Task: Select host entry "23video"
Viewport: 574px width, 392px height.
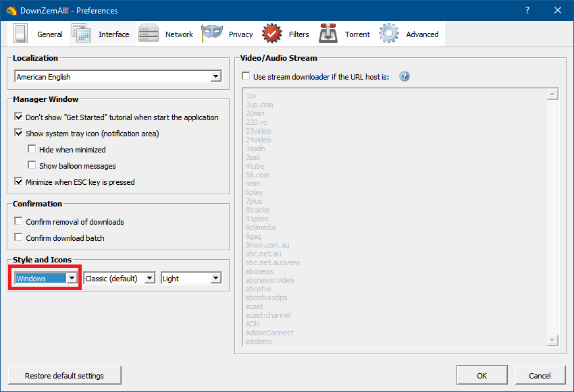Action: pyautogui.click(x=259, y=131)
